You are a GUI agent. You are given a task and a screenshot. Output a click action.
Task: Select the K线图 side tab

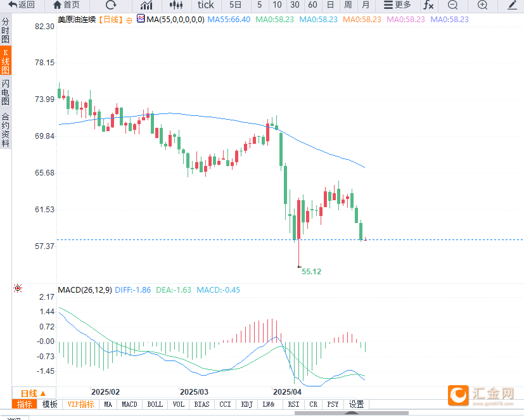(5, 61)
